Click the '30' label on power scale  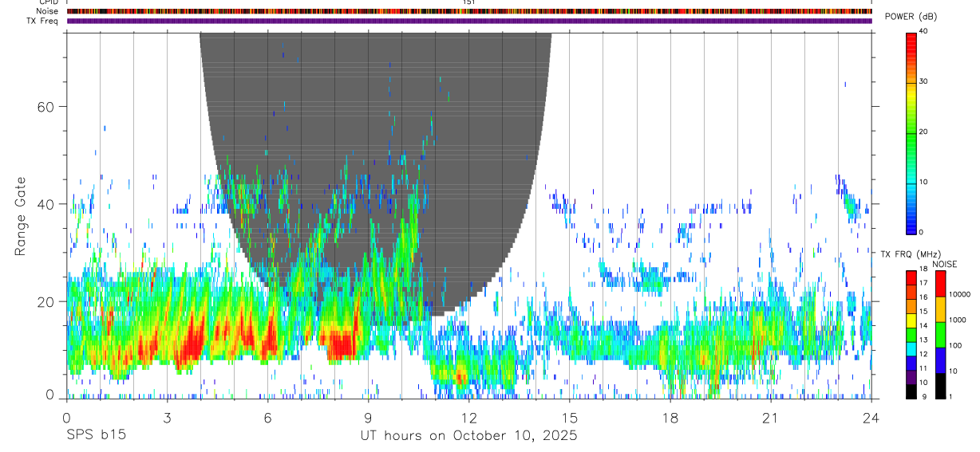pos(923,81)
